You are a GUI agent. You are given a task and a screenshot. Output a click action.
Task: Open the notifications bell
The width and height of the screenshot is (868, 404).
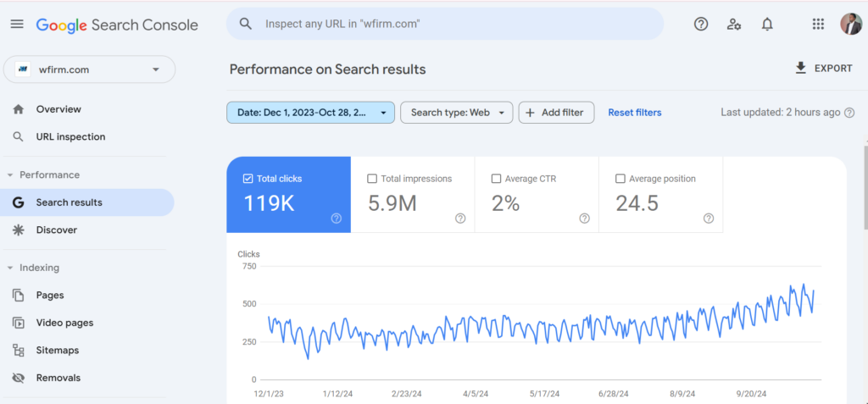[766, 25]
